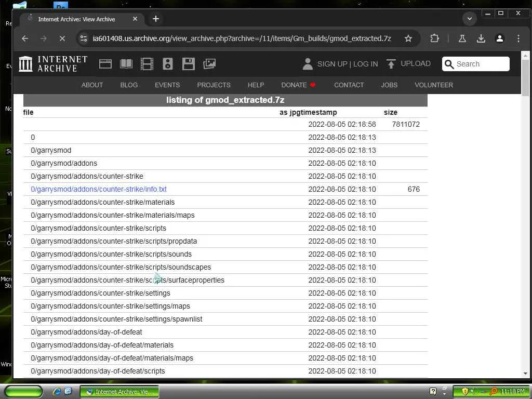Image resolution: width=532 pixels, height=399 pixels.
Task: Click the help question-mark tray icon
Action: [433, 391]
